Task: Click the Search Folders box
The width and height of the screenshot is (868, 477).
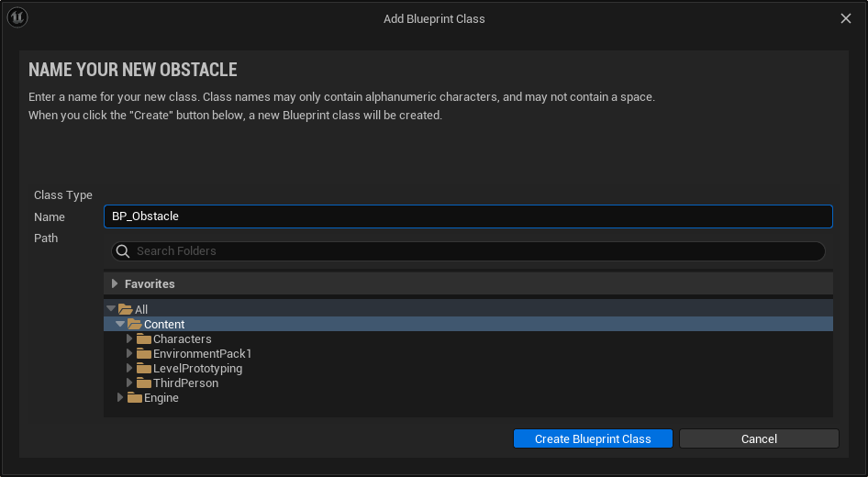Action: tap(468, 251)
